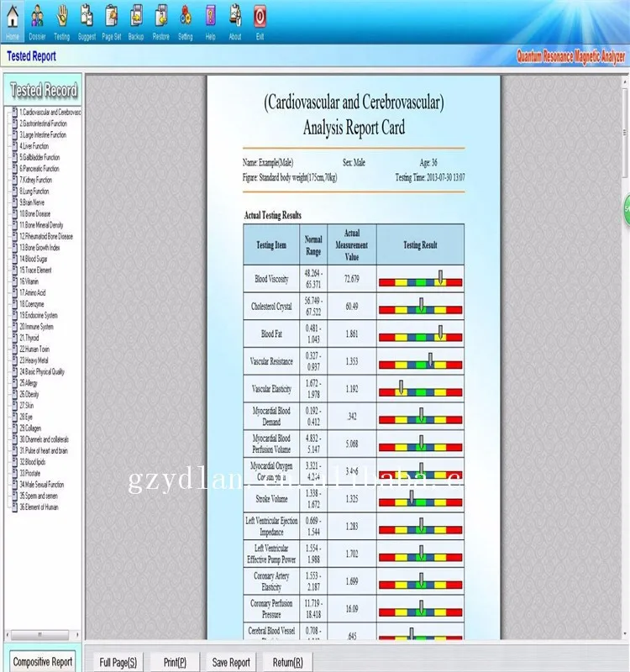630x672 pixels.
Task: Click the Cholesterol Crystal testing item cell
Action: tap(271, 307)
